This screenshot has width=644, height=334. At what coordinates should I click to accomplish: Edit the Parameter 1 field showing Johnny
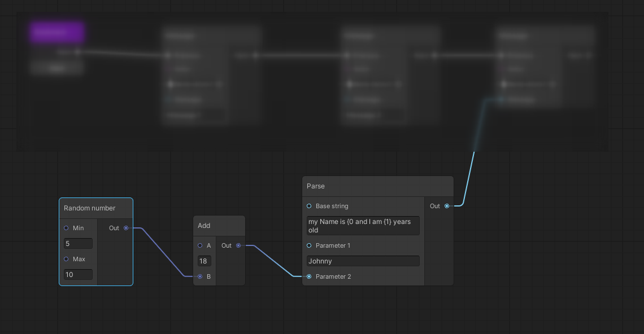(x=363, y=261)
